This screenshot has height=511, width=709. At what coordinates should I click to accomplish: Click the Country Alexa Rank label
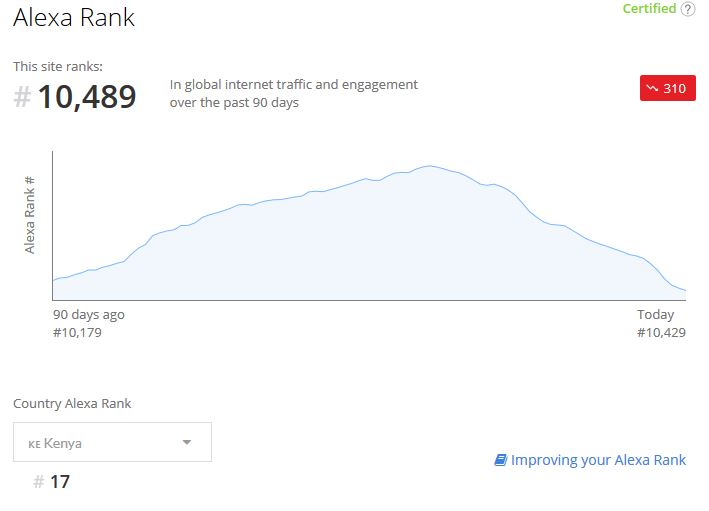(x=72, y=403)
